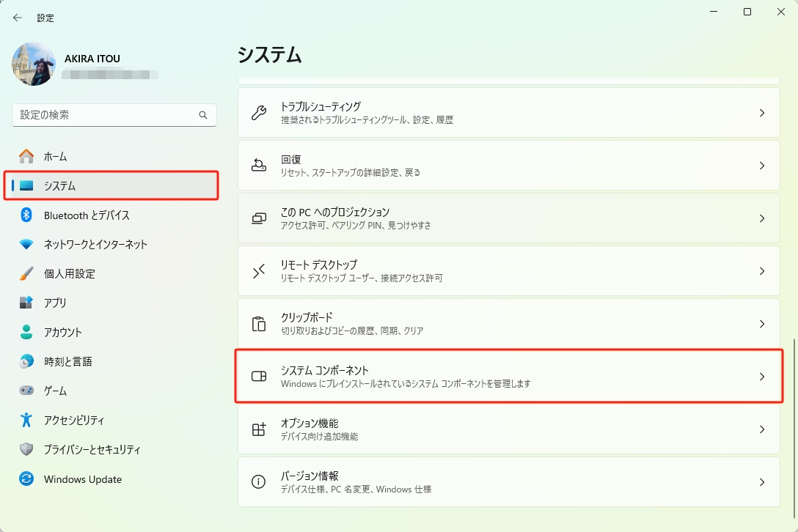Click the back arrow button
The width and height of the screenshot is (798, 532).
16,17
